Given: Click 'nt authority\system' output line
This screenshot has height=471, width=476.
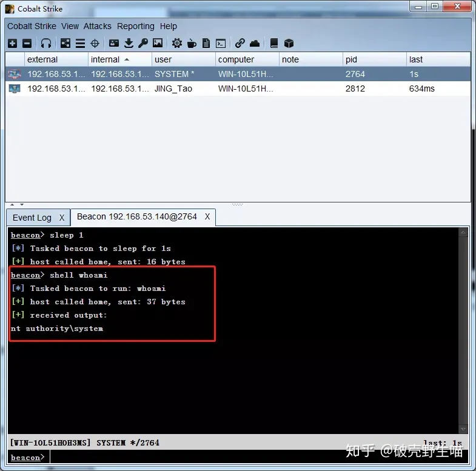Looking at the screenshot, I should click(x=57, y=329).
